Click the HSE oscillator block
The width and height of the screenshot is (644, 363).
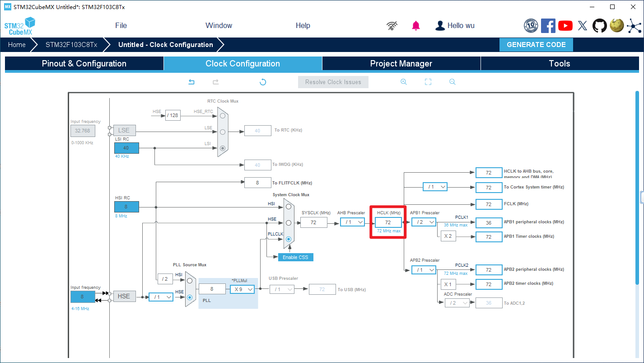point(124,296)
